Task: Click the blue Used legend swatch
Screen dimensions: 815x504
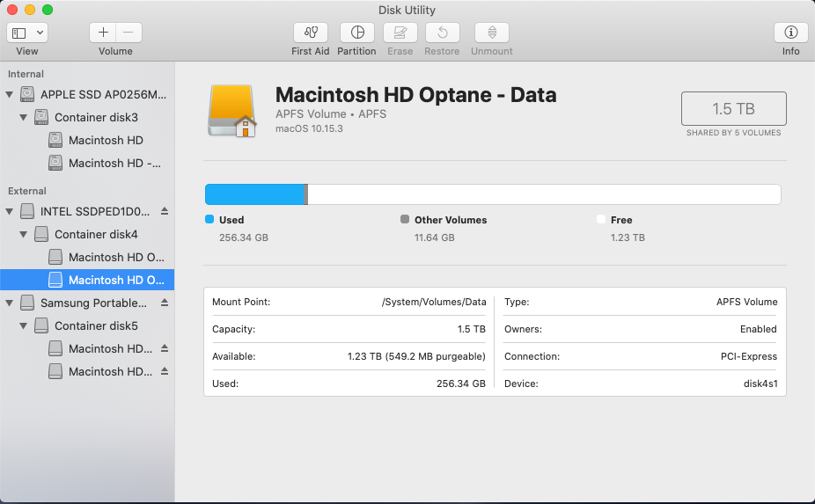Action: click(209, 219)
